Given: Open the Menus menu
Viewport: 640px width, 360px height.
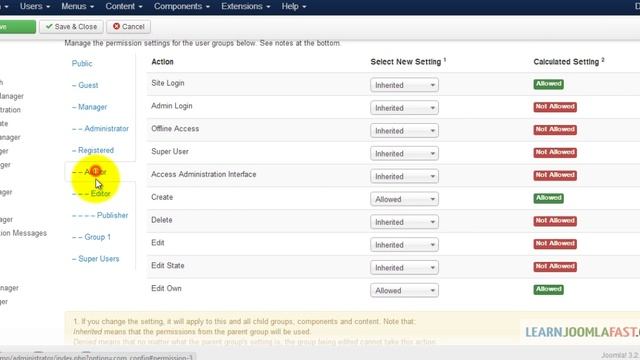Looking at the screenshot, I should click(78, 7).
